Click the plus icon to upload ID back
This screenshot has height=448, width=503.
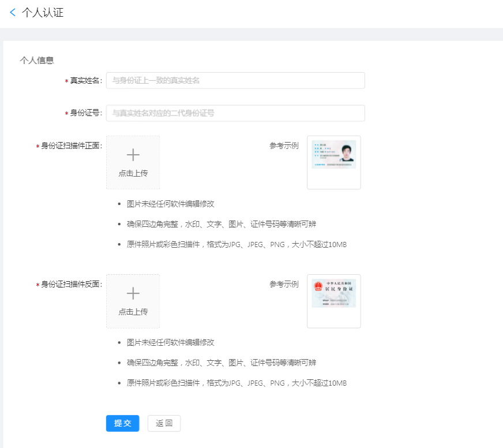point(133,293)
